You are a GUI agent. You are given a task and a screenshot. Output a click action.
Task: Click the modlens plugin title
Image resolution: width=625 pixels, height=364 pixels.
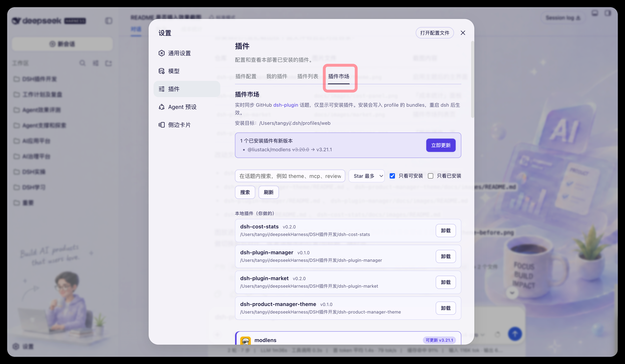point(265,340)
